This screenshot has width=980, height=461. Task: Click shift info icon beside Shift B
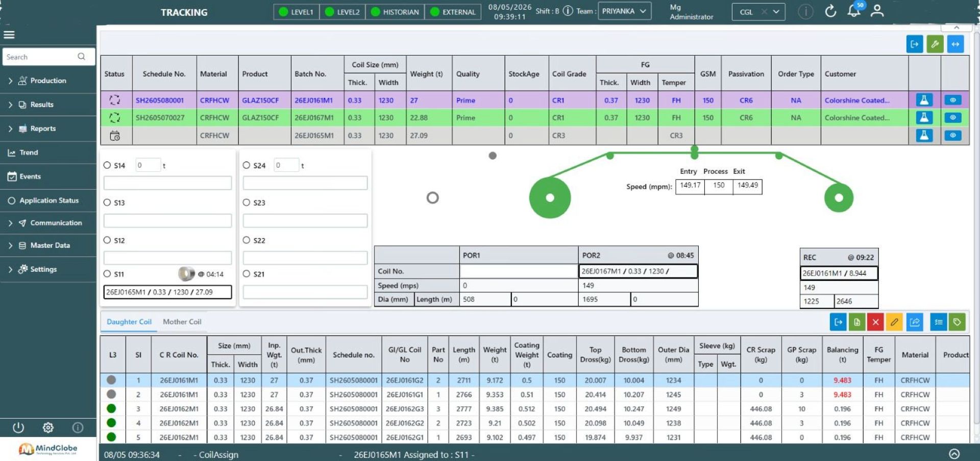(x=568, y=11)
